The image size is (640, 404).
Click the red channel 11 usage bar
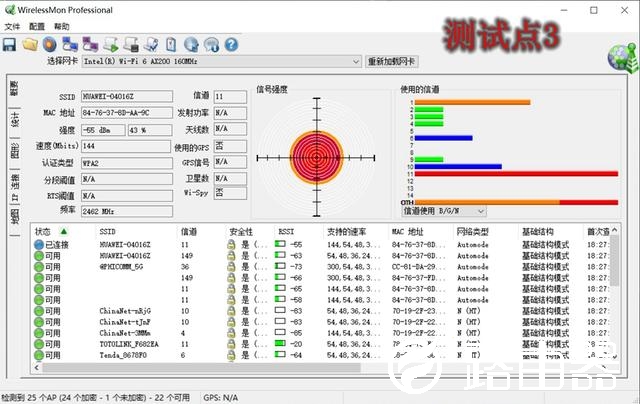[x=516, y=174]
